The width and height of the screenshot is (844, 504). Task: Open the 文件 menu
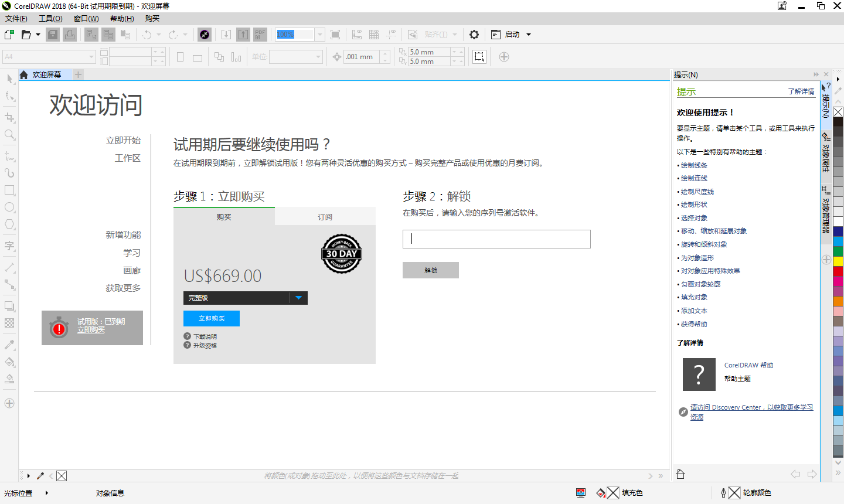[16, 19]
